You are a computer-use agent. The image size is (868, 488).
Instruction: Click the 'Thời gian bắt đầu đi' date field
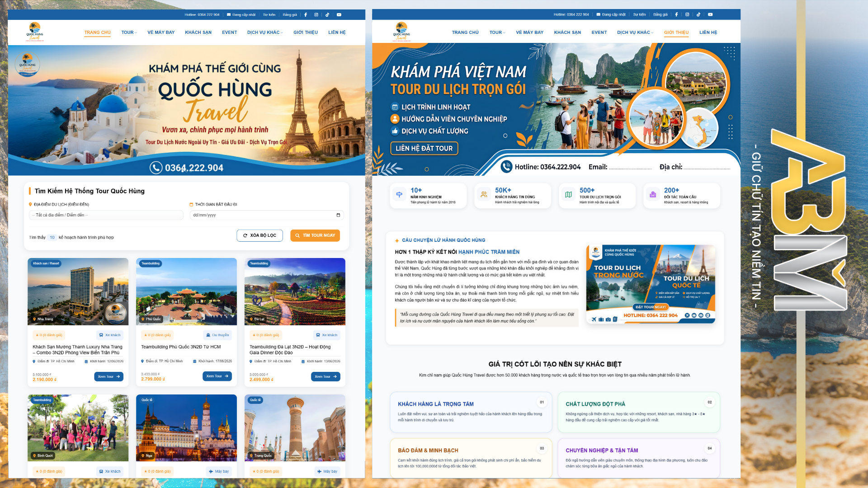(267, 215)
